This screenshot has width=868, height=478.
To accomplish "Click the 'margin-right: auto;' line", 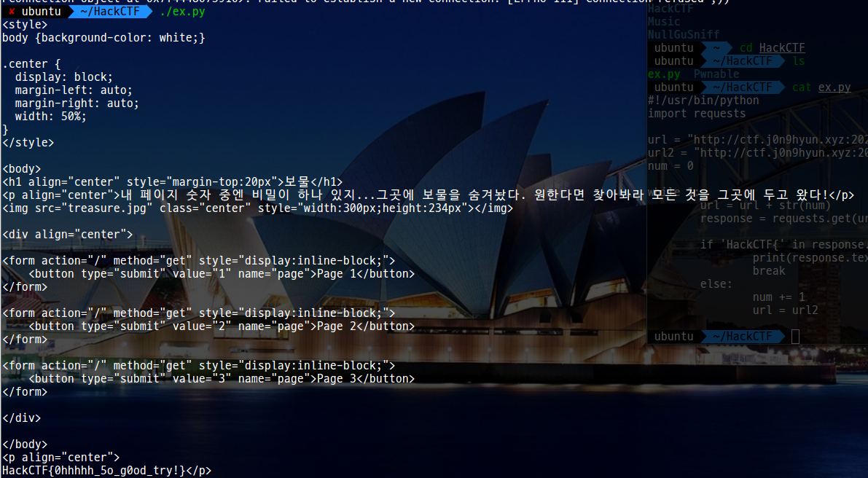I will tap(77, 103).
